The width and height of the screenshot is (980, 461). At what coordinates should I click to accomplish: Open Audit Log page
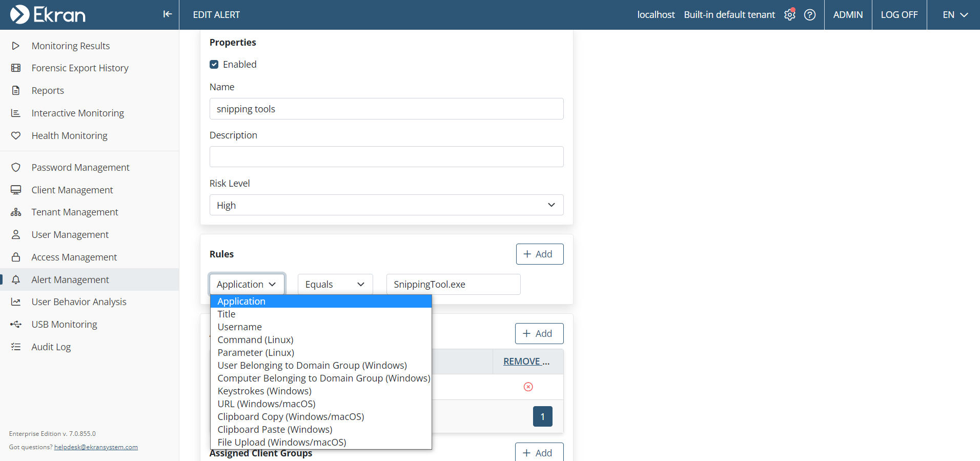pyautogui.click(x=51, y=347)
